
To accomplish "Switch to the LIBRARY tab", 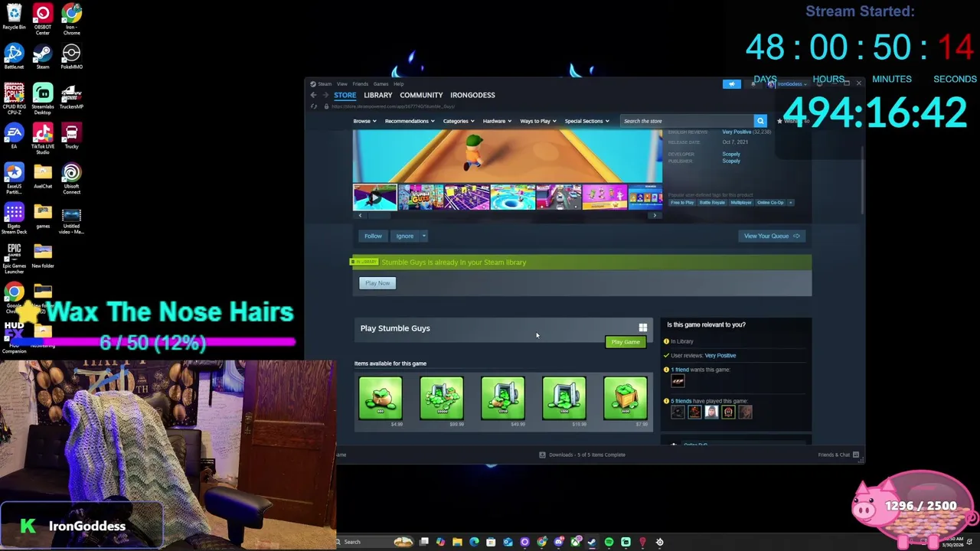I will [377, 95].
